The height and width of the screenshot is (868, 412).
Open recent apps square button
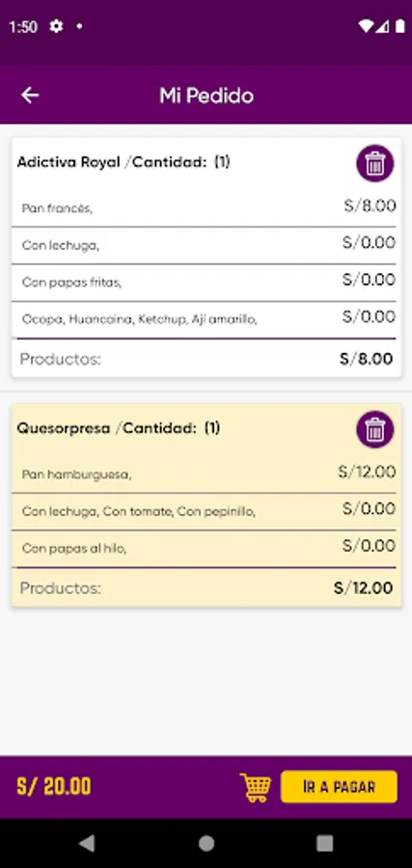pos(324,843)
